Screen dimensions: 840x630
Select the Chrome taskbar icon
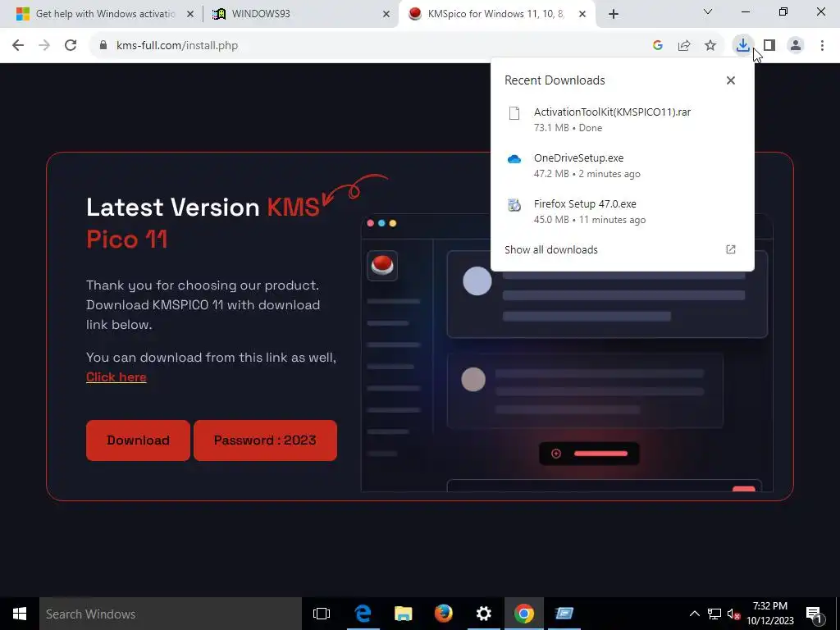click(x=524, y=614)
